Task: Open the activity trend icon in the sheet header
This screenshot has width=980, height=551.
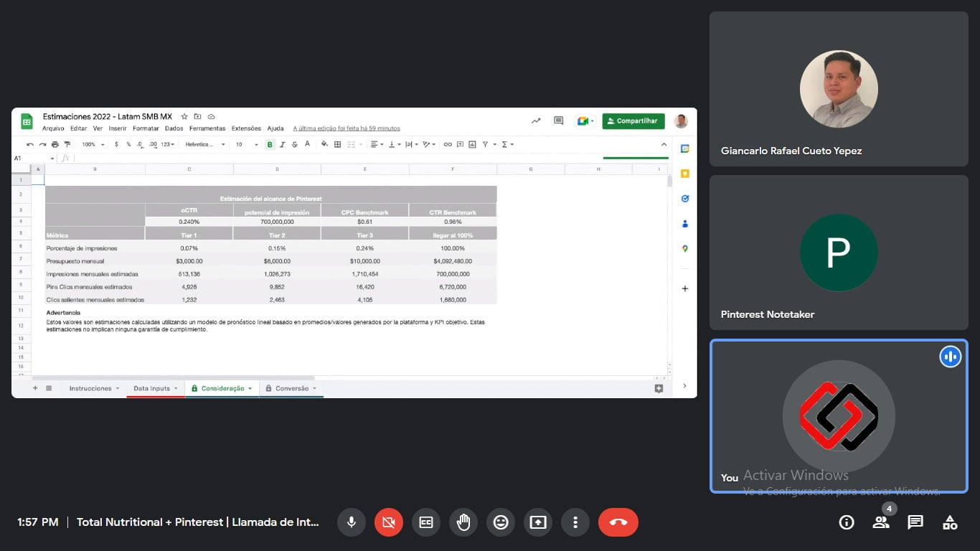Action: pyautogui.click(x=536, y=121)
